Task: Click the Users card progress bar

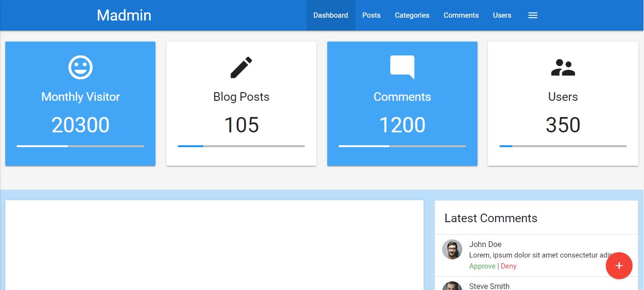Action: [563, 146]
